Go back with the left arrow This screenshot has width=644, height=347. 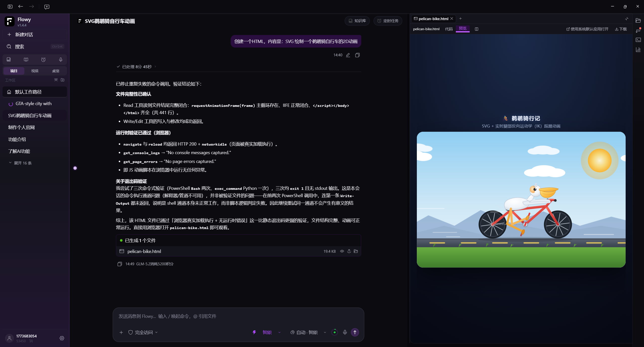[x=21, y=7]
